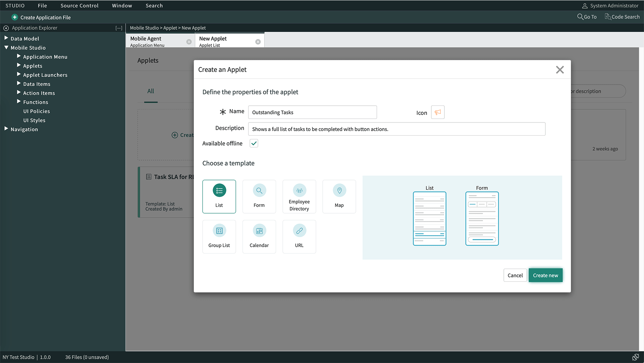Cancel the applet creation dialog

515,275
